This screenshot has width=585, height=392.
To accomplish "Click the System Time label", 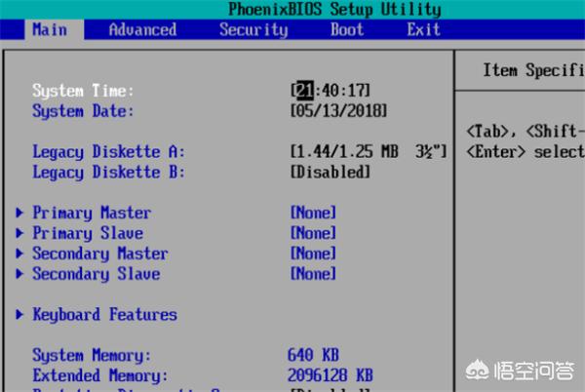I will (83, 91).
